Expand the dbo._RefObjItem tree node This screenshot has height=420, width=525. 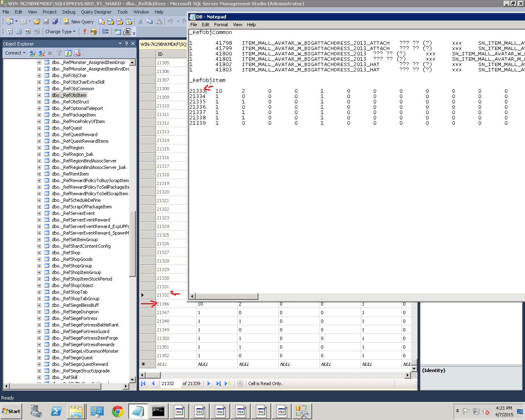tap(39, 95)
